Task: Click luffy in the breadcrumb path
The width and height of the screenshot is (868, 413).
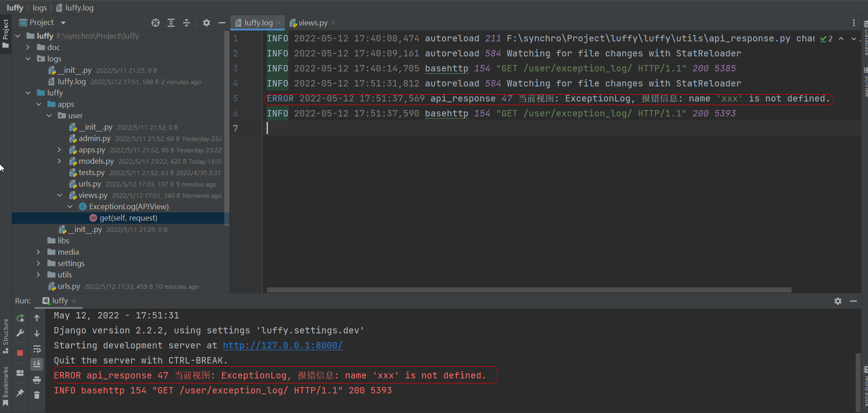Action: point(15,8)
